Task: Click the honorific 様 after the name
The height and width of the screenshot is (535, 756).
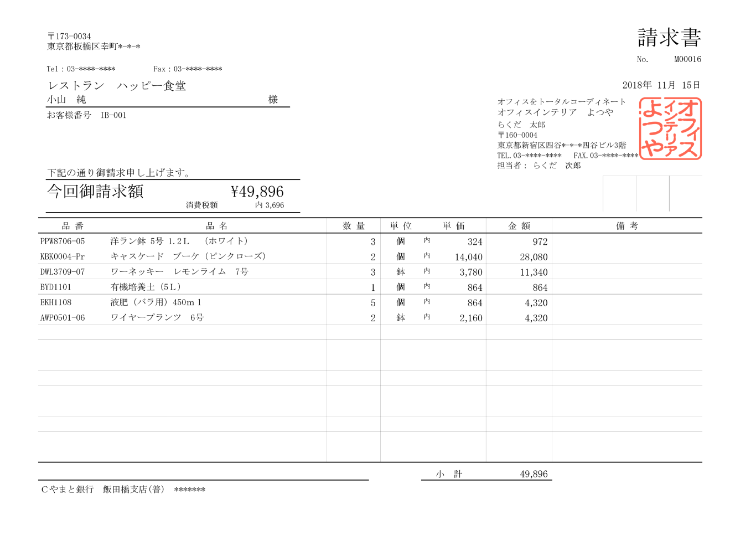Action: click(273, 100)
